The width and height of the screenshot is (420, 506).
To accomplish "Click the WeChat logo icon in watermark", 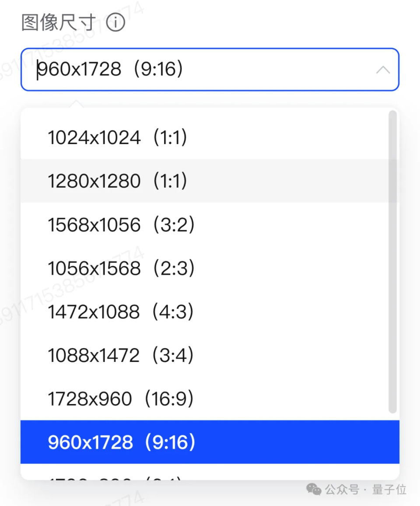I will tap(314, 489).
